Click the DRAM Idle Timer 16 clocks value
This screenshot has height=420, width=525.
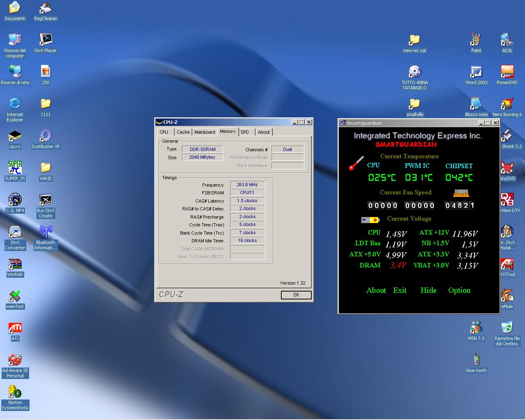(247, 240)
